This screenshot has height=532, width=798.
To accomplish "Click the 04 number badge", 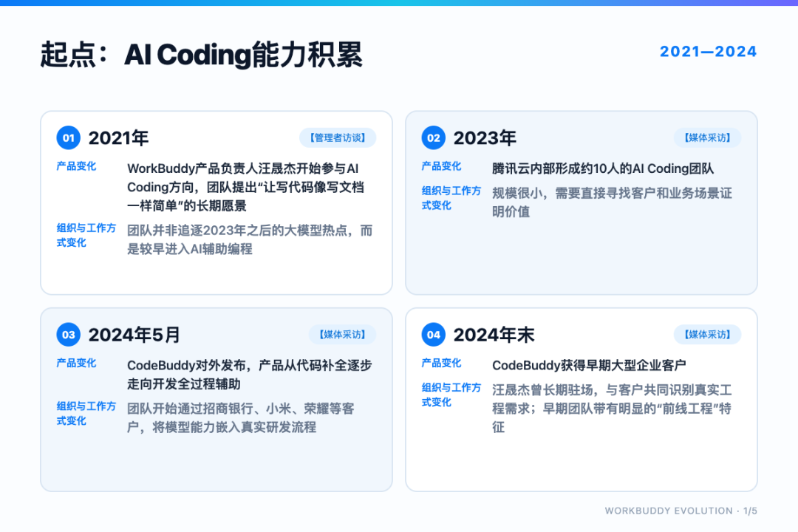I will 433,335.
